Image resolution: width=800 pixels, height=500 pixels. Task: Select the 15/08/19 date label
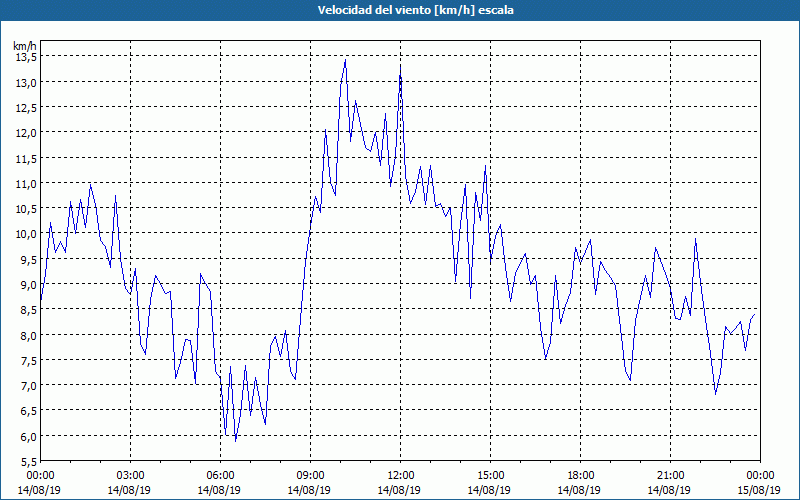tap(759, 490)
